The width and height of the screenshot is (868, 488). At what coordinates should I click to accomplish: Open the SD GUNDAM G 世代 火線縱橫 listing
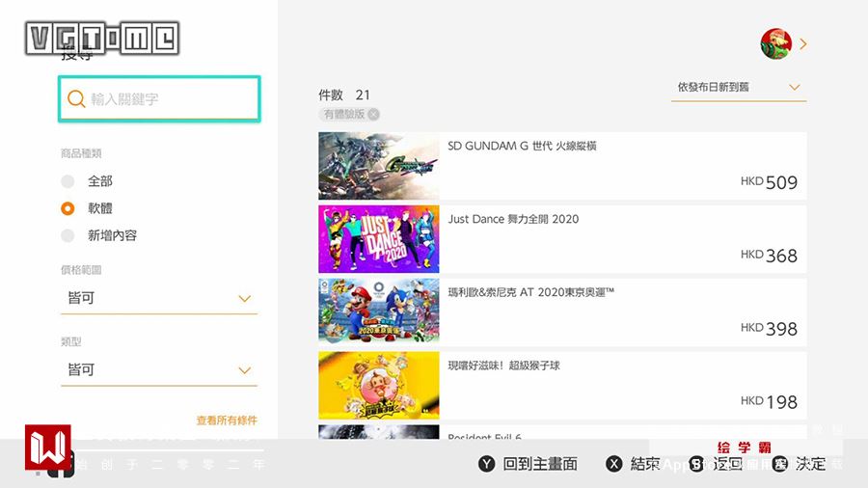(x=562, y=166)
